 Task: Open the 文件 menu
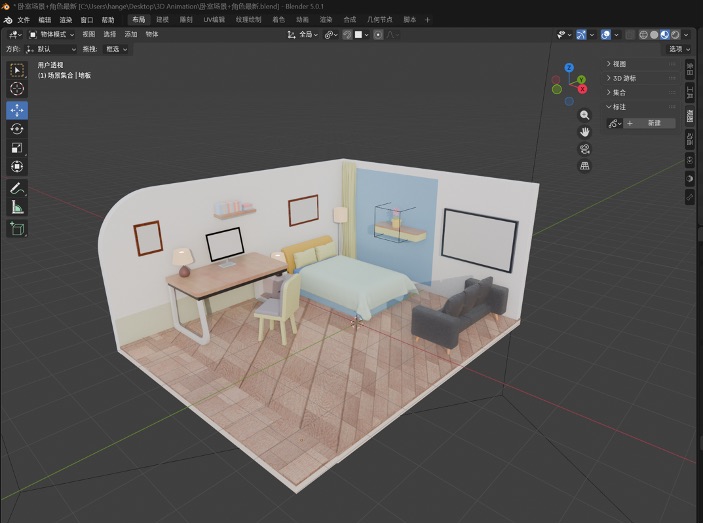(x=23, y=20)
